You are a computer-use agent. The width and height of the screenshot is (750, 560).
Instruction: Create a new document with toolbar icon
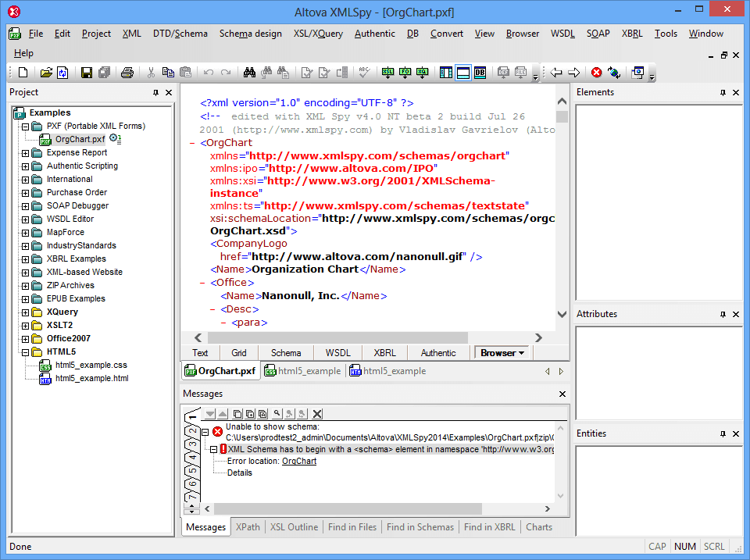(23, 73)
